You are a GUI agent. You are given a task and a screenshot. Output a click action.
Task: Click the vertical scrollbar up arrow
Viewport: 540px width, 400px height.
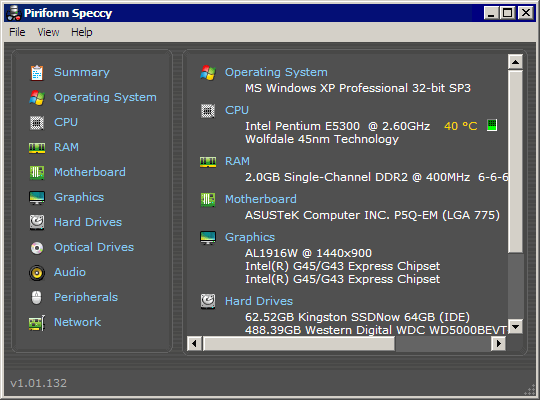click(x=516, y=62)
